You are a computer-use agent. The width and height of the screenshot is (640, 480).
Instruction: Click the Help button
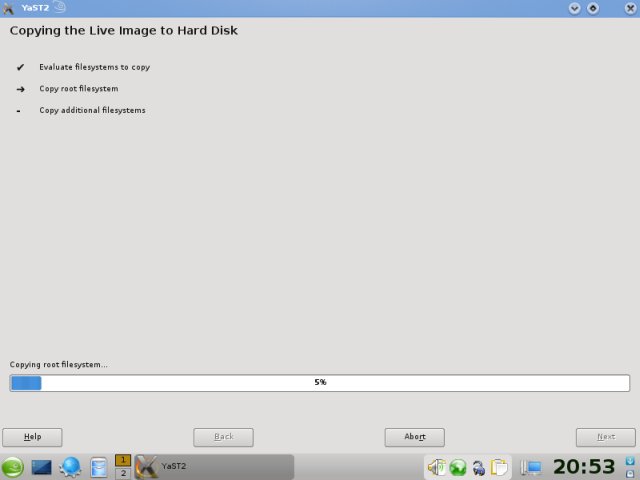[x=32, y=437]
